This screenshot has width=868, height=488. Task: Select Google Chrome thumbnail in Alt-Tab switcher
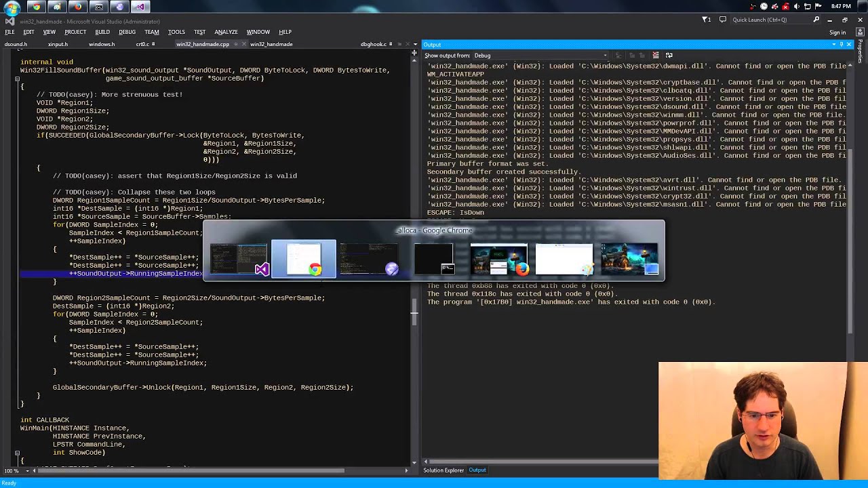point(304,260)
